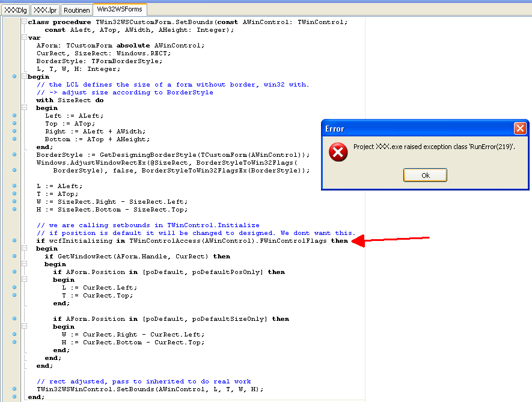The width and height of the screenshot is (532, 402).
Task: Collapse the var section fold marker
Action: pyautogui.click(x=23, y=38)
